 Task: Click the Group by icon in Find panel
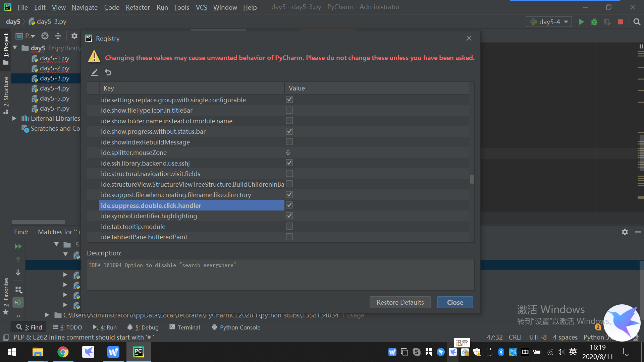(18, 289)
